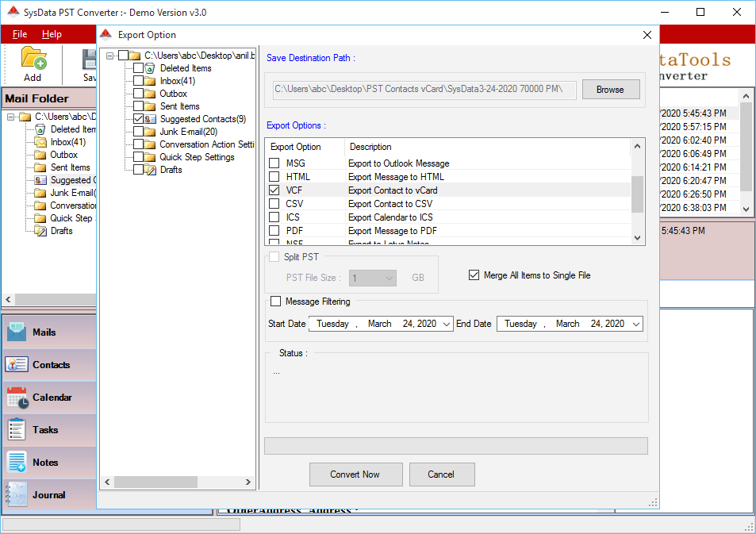Open the Help menu
Screen dimensions: 756x534
(x=52, y=34)
